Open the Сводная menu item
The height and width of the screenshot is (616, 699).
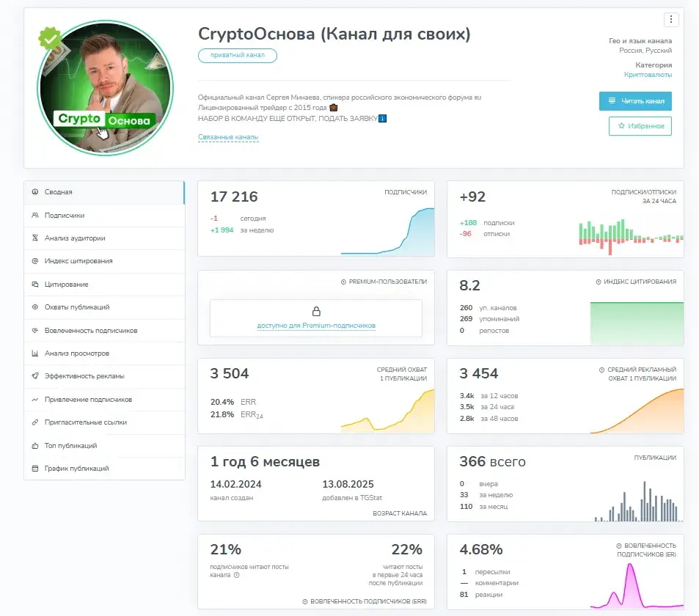click(104, 192)
